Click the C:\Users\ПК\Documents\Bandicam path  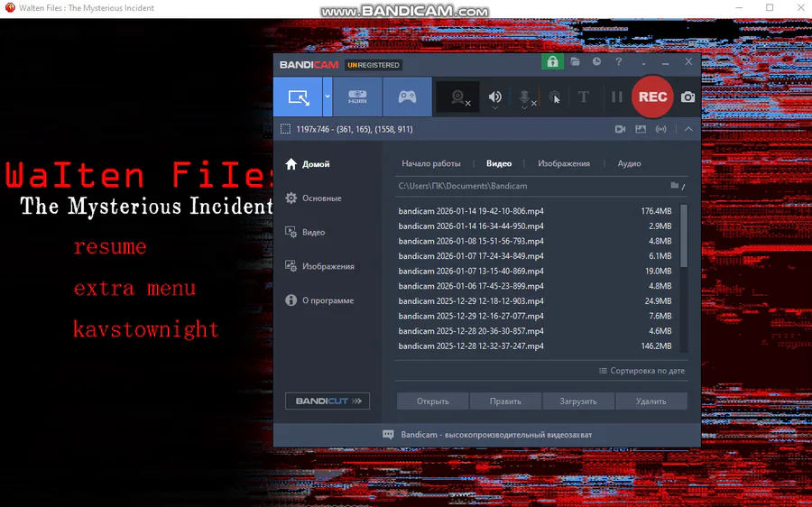point(463,186)
